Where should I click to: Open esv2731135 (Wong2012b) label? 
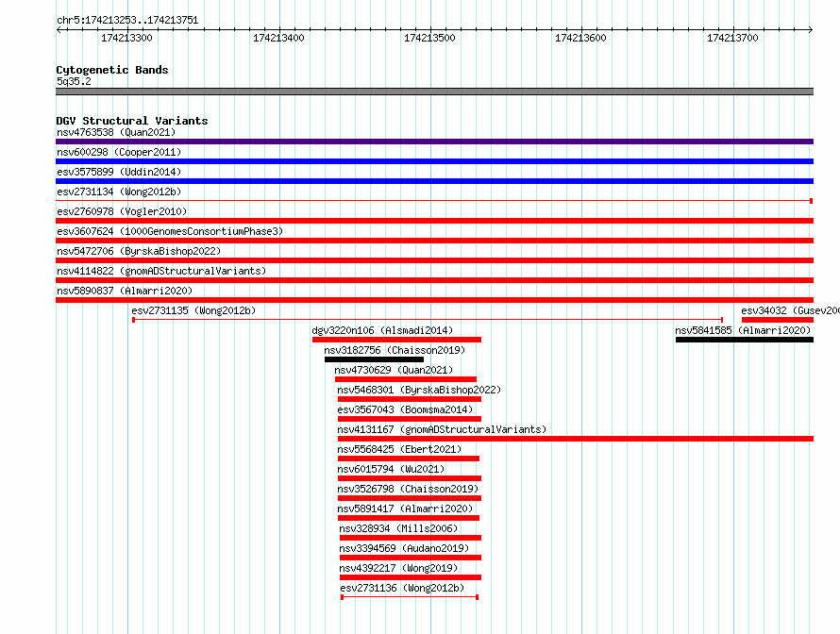pyautogui.click(x=193, y=310)
